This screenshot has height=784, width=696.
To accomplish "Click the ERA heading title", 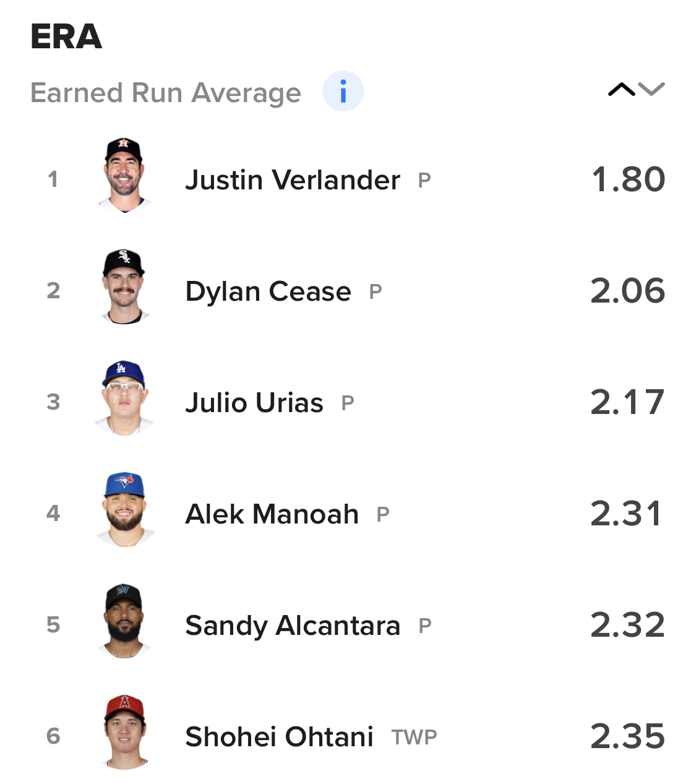I will [66, 37].
